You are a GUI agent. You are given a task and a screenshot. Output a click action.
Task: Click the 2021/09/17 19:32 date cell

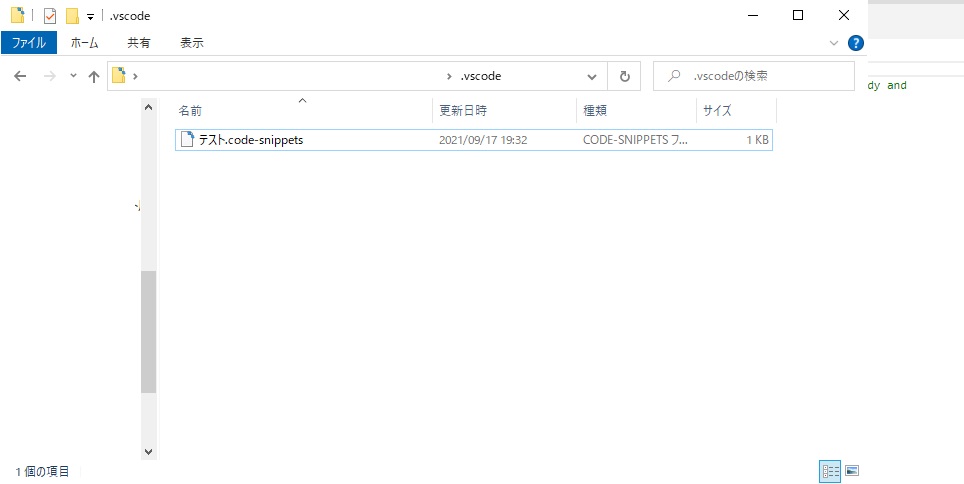pyautogui.click(x=483, y=140)
